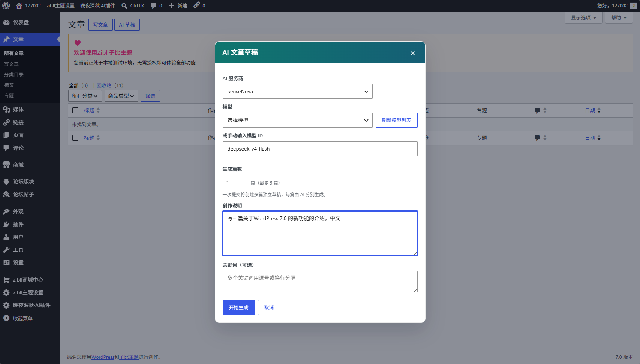Screen dimensions: 640x364
Task: Click the zibll主题设置 gear icon in the sidebar
Action: click(6, 292)
